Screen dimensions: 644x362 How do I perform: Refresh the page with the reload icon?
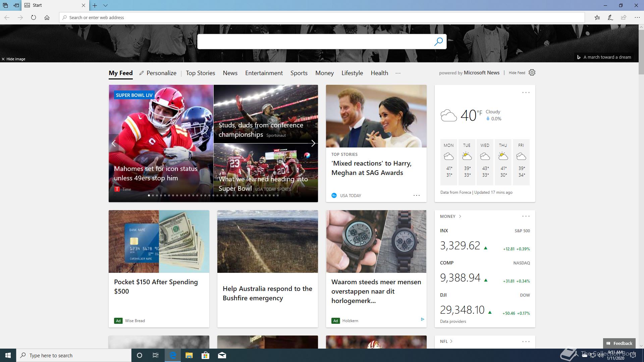click(34, 17)
